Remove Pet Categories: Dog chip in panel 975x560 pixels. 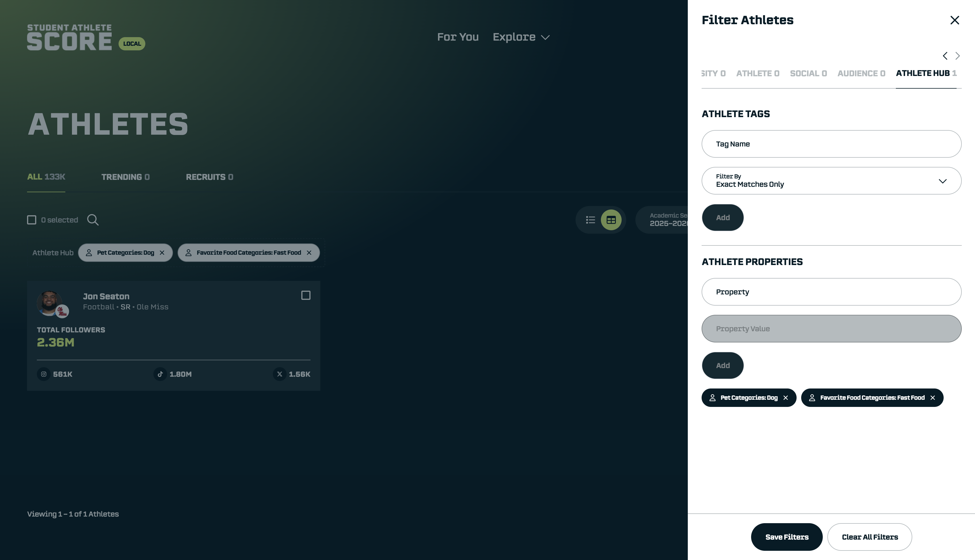point(786,398)
